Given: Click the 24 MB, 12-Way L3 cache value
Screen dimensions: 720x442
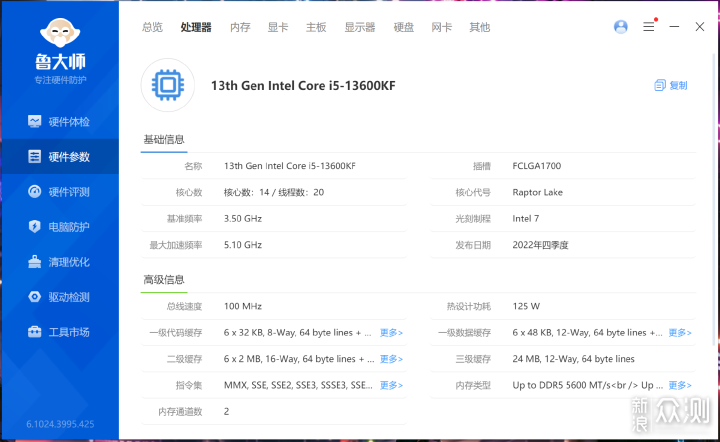Looking at the screenshot, I should click(x=574, y=358).
